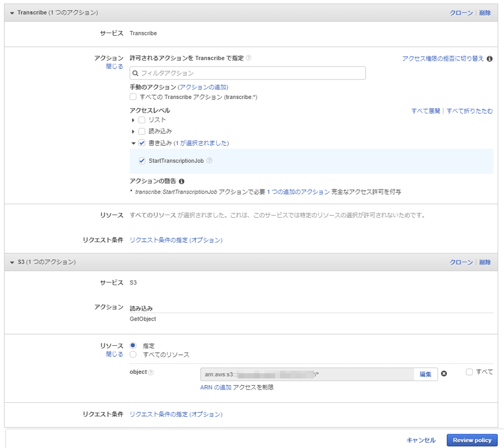Image resolution: width=504 pixels, height=448 pixels.
Task: Collapse the 書き込み access level group
Action: [x=133, y=143]
